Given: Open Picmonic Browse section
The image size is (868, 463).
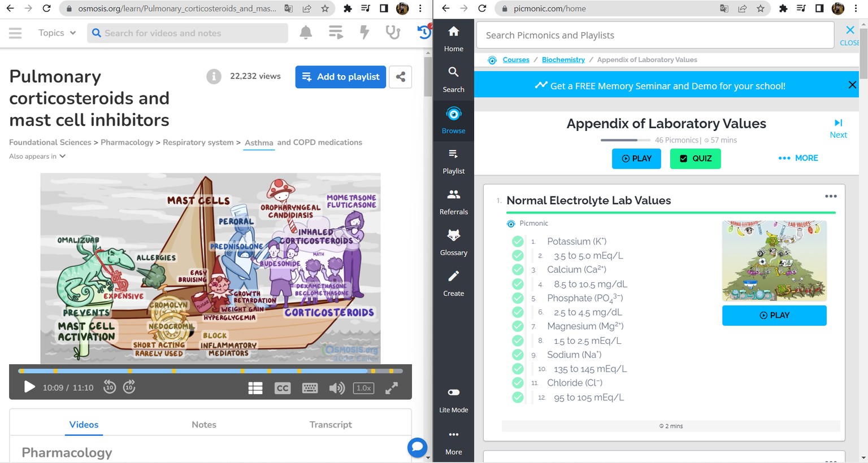Looking at the screenshot, I should click(453, 120).
